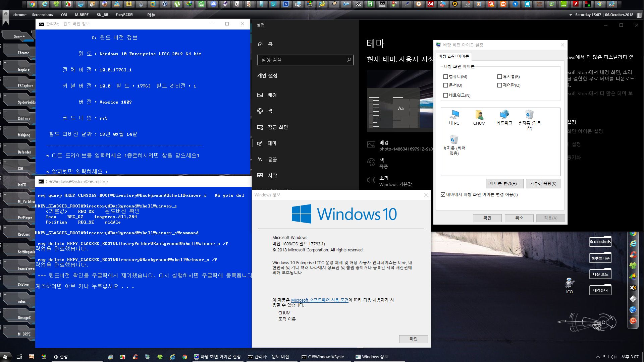Open the green H icon in top dock
644x362 pixels.
[x=370, y=4]
